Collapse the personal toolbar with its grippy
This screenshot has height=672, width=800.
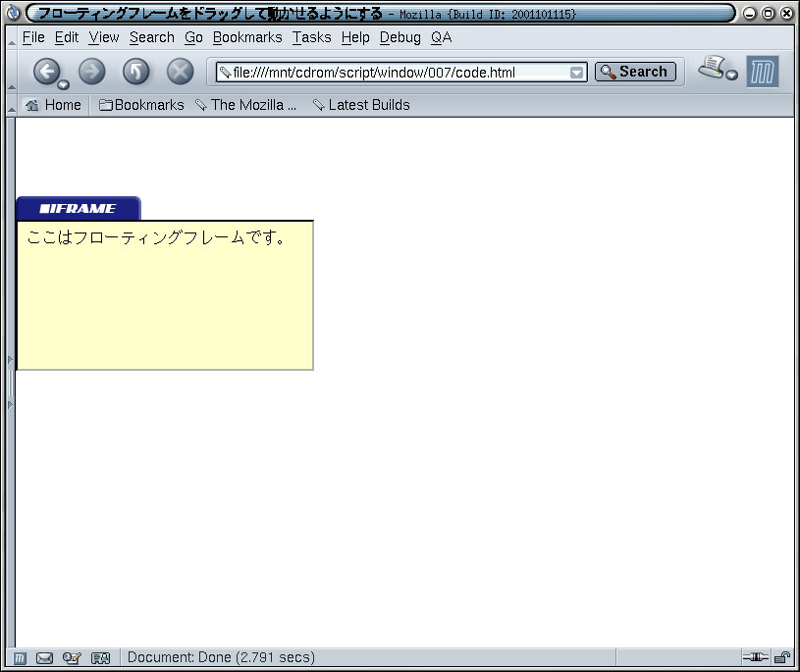tap(11, 105)
